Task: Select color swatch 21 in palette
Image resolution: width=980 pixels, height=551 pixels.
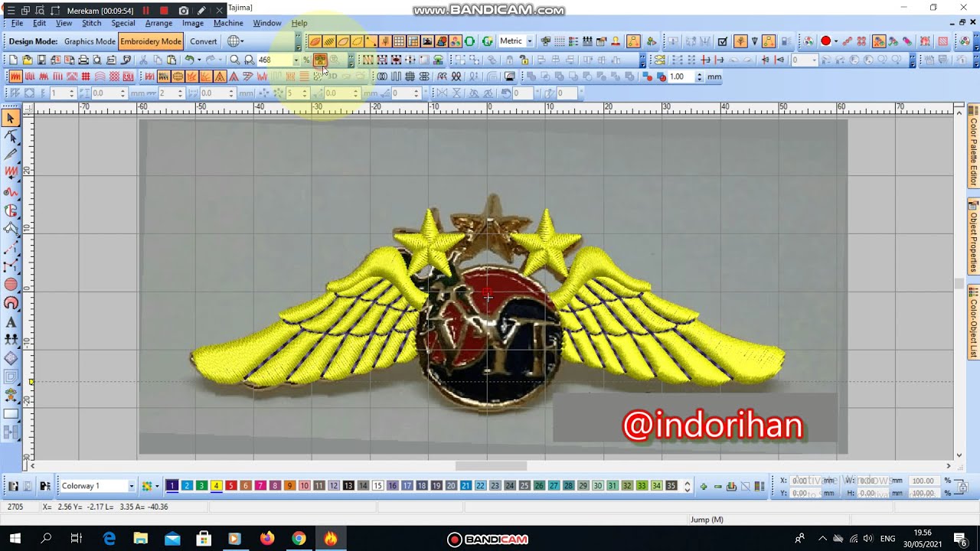Action: coord(465,486)
